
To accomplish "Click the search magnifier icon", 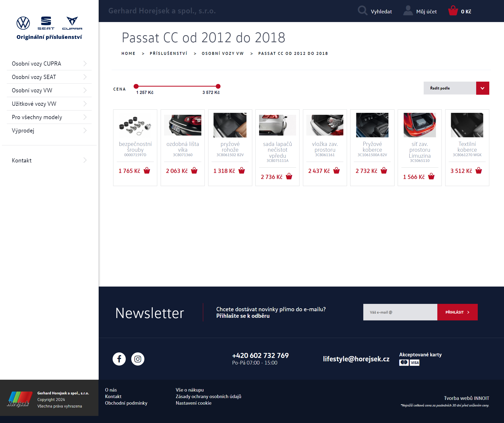I will point(362,11).
